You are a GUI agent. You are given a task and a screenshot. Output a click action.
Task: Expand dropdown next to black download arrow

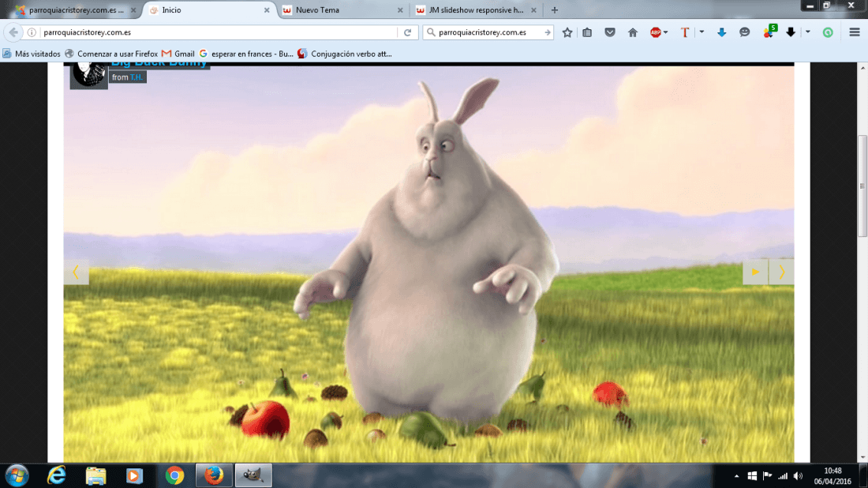[808, 32]
